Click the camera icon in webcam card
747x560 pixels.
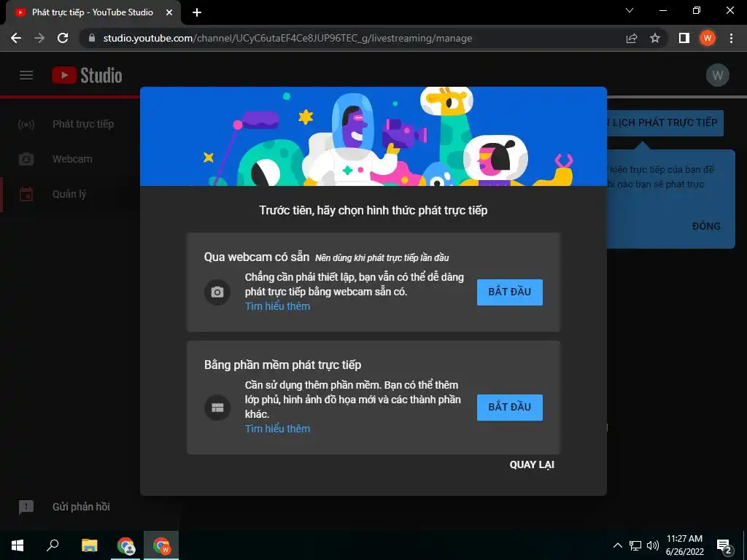(x=217, y=292)
